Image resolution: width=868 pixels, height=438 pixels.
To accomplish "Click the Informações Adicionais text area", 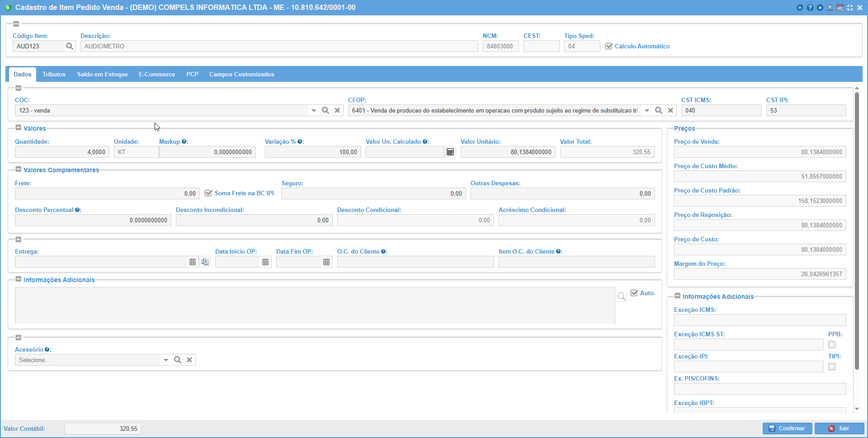I will click(x=315, y=305).
